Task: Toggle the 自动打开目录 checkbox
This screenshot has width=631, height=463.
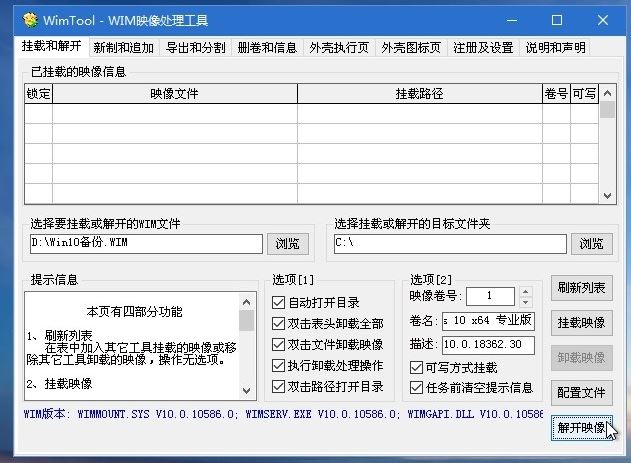Action: pyautogui.click(x=279, y=303)
